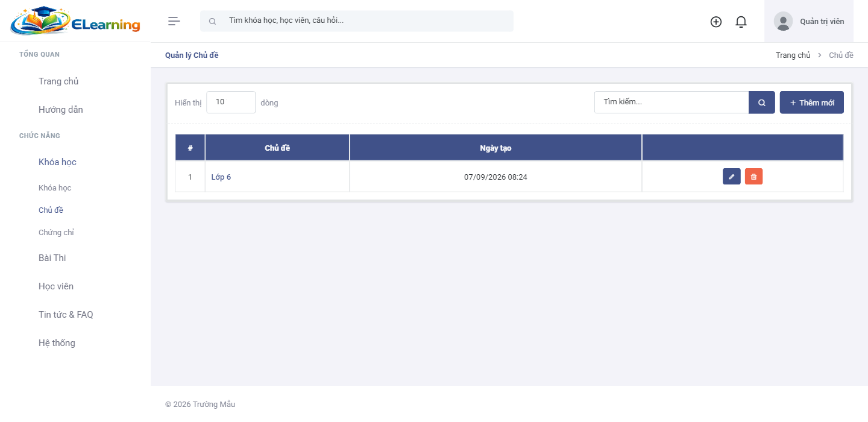Click the plus circle quick-add icon
868x422 pixels.
[716, 22]
